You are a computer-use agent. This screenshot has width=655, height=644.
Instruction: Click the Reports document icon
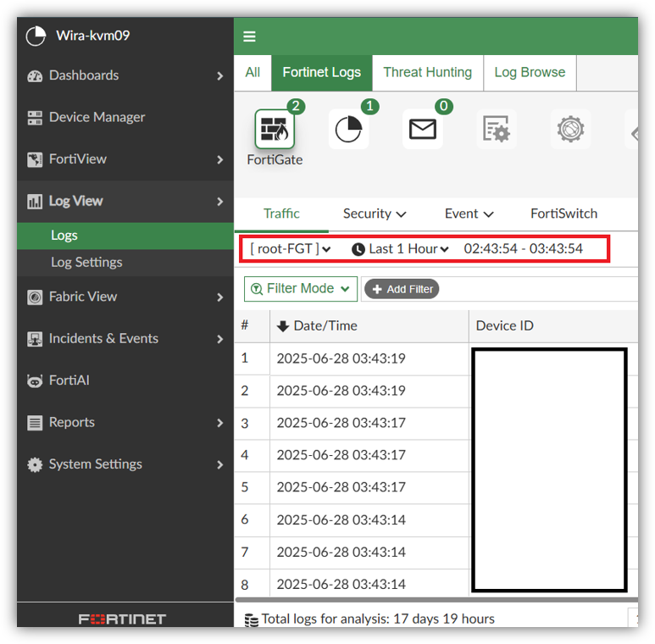tap(35, 423)
